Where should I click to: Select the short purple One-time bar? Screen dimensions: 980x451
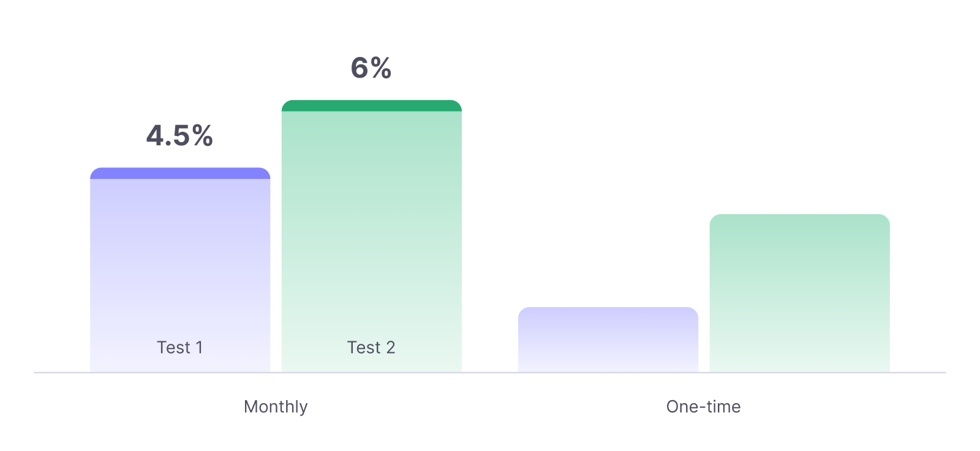click(608, 339)
